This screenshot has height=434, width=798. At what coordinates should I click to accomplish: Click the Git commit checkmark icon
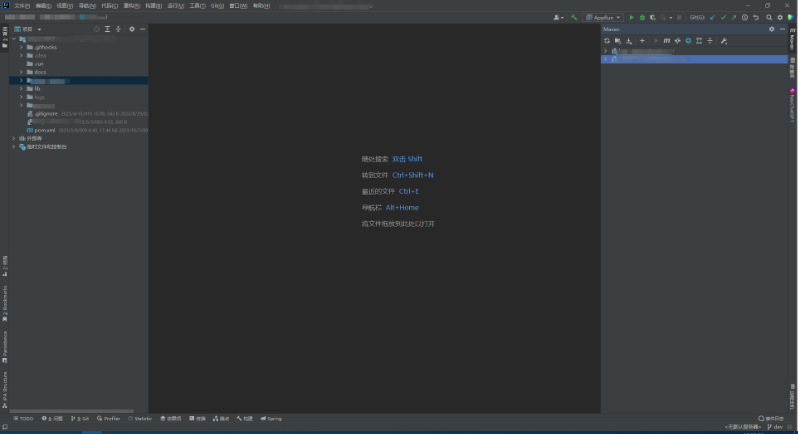[723, 17]
